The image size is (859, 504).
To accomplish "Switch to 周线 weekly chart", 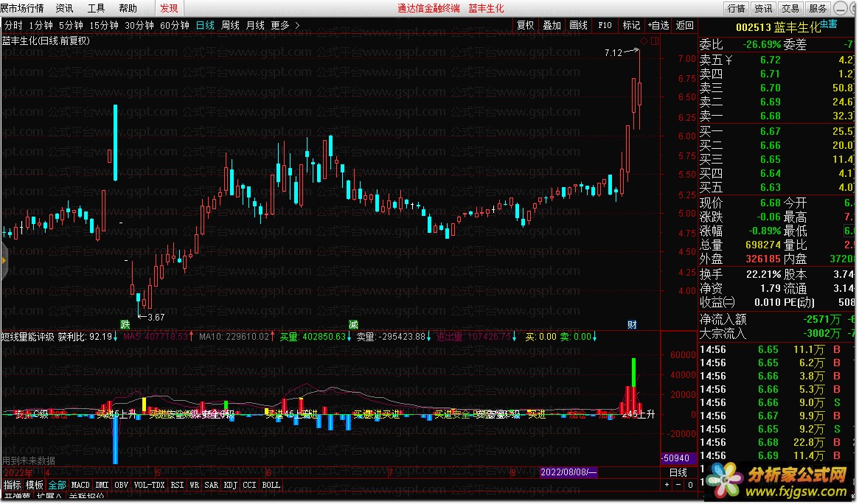I will pyautogui.click(x=230, y=25).
